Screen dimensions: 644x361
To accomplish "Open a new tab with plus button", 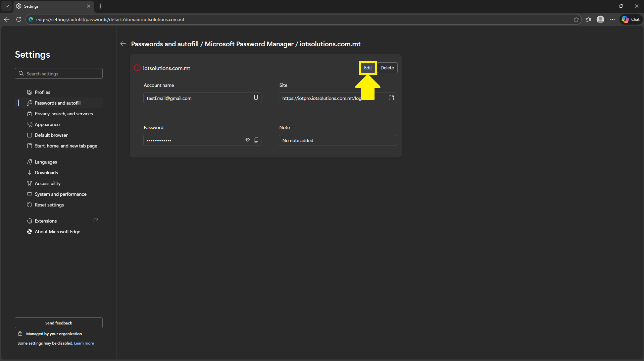I will click(101, 6).
